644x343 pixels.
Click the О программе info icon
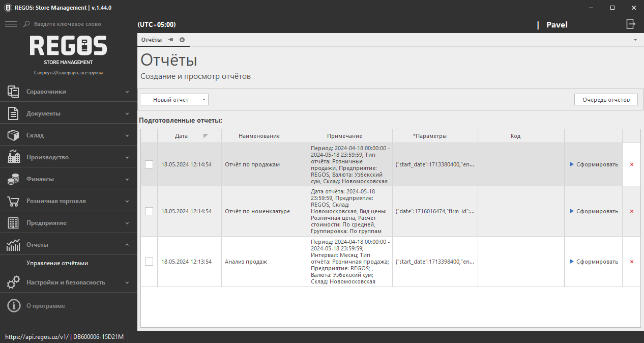pyautogui.click(x=13, y=306)
